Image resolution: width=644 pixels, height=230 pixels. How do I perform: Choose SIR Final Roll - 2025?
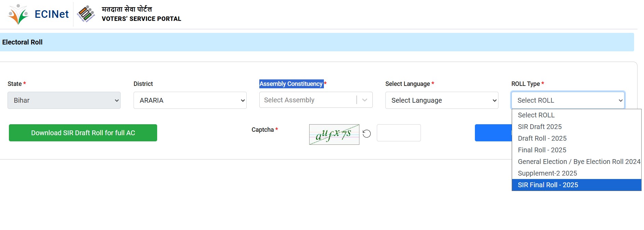point(548,185)
